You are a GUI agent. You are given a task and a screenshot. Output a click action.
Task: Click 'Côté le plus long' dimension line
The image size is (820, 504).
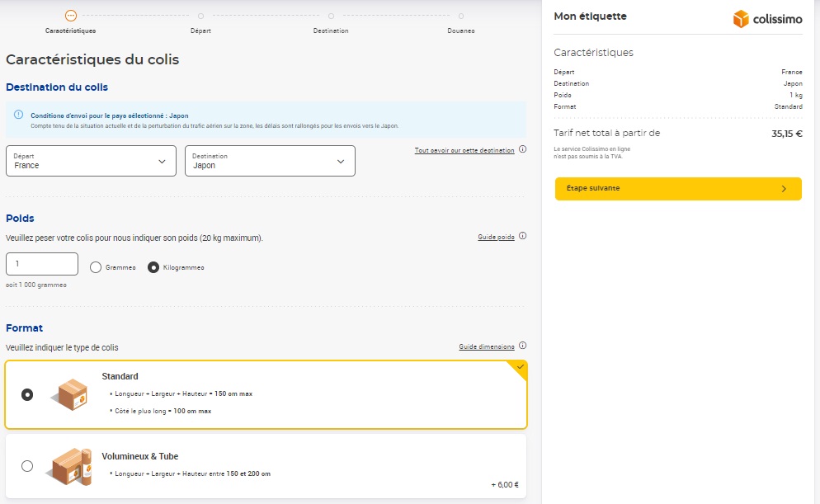pyautogui.click(x=163, y=411)
